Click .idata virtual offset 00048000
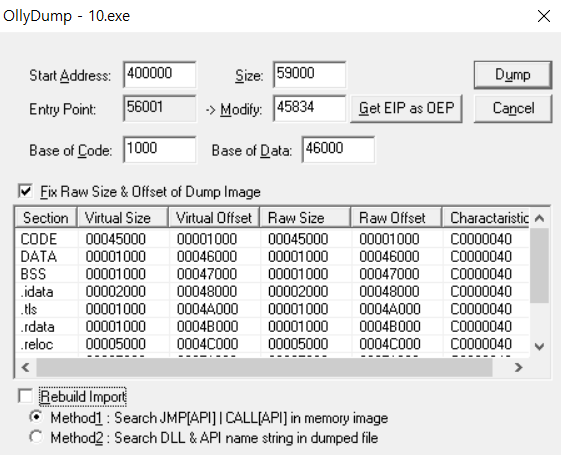The height and width of the screenshot is (455, 561). coord(207,292)
